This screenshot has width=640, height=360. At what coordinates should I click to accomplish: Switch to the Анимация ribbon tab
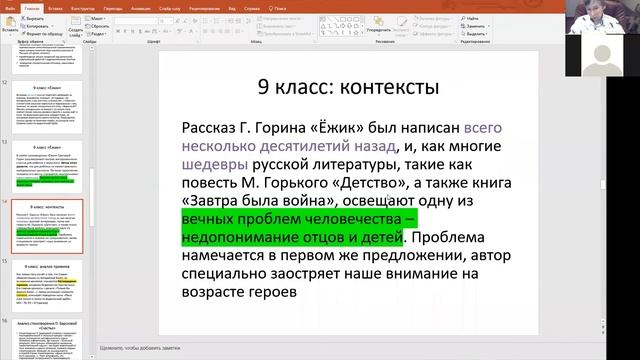click(x=140, y=8)
